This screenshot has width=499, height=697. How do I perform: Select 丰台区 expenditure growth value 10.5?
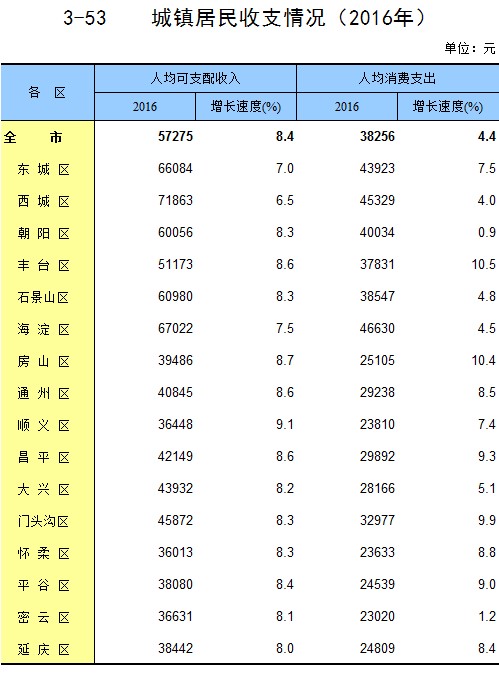[x=483, y=264]
